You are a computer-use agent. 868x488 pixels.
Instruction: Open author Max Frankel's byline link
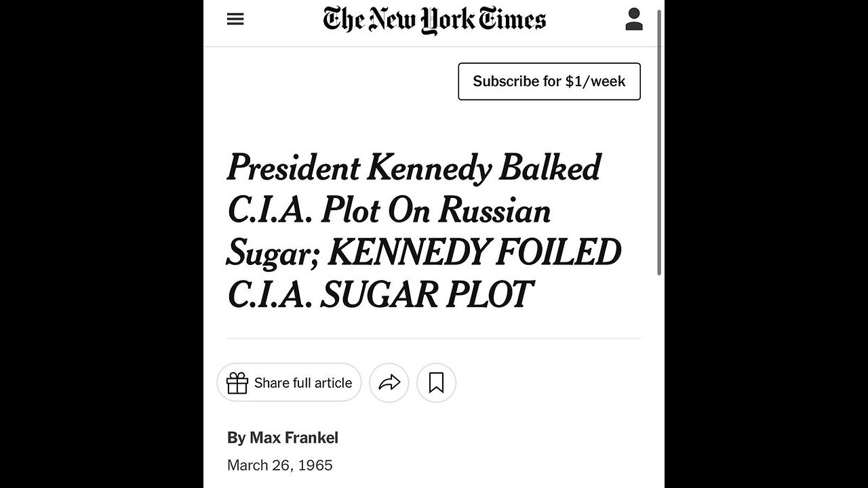point(294,438)
